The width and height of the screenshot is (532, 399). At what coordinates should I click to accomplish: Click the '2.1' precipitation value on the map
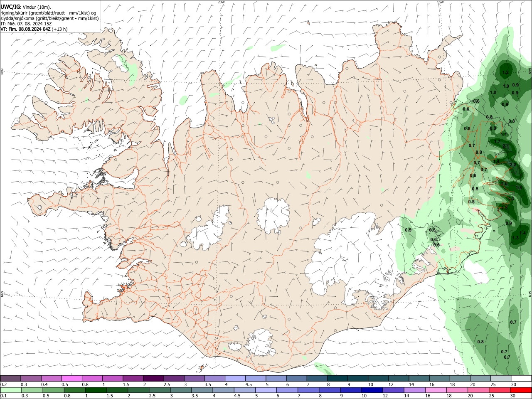coord(506,146)
